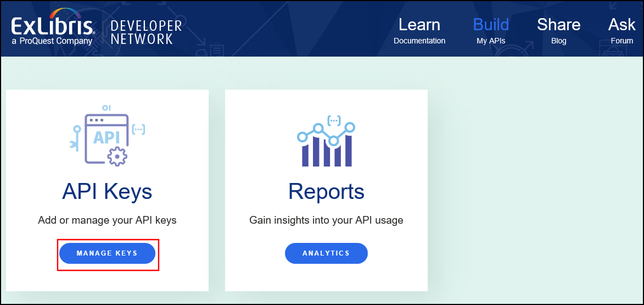Image resolution: width=644 pixels, height=305 pixels.
Task: Click the Reports bar chart illustration
Action: coord(326,141)
